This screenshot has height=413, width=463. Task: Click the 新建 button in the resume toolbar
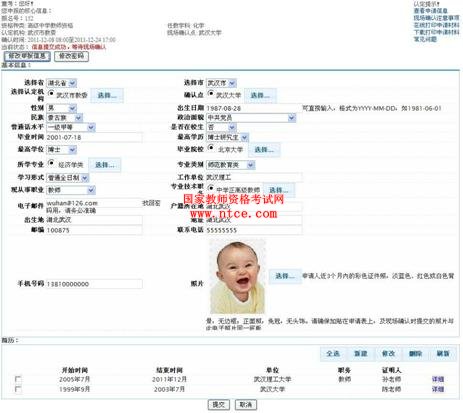tap(361, 353)
